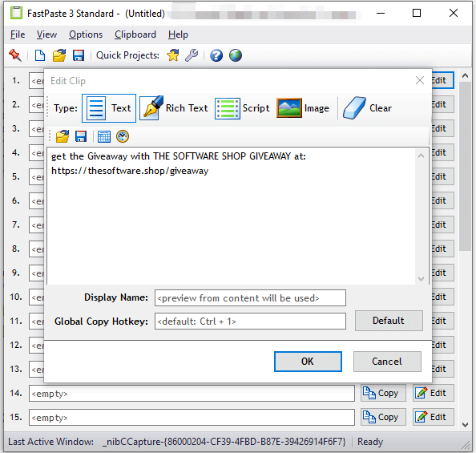The image size is (476, 453).
Task: Open a project with the main toolbar folder icon
Action: (x=59, y=55)
